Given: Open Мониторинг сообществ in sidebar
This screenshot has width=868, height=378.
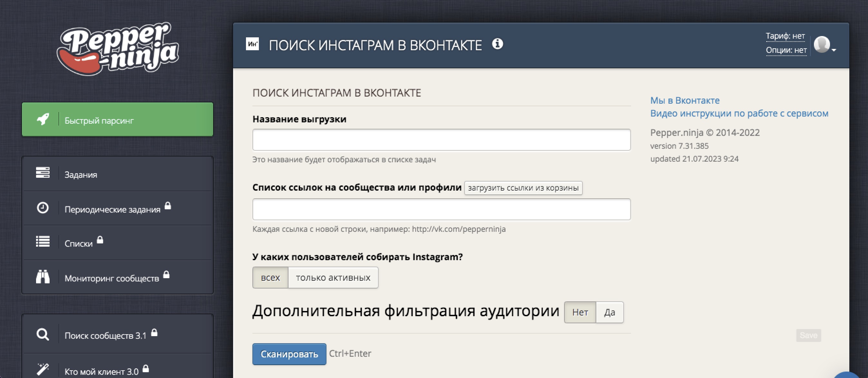Looking at the screenshot, I should point(118,277).
